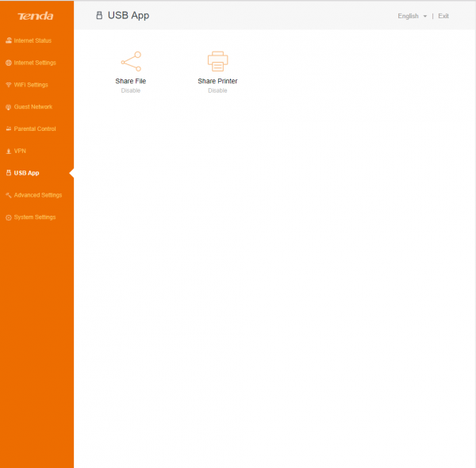Go to System Settings menu item

(x=35, y=217)
